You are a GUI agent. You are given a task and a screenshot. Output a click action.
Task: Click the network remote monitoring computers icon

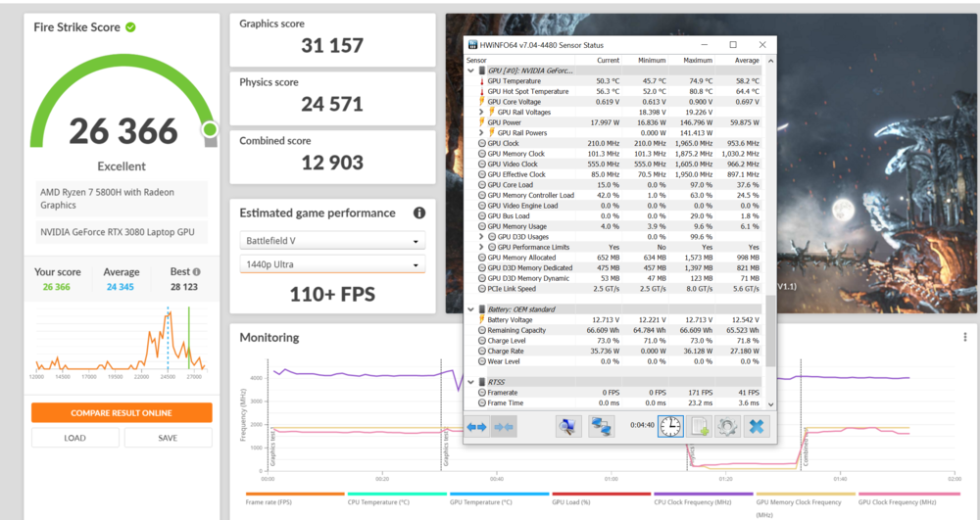coord(601,426)
